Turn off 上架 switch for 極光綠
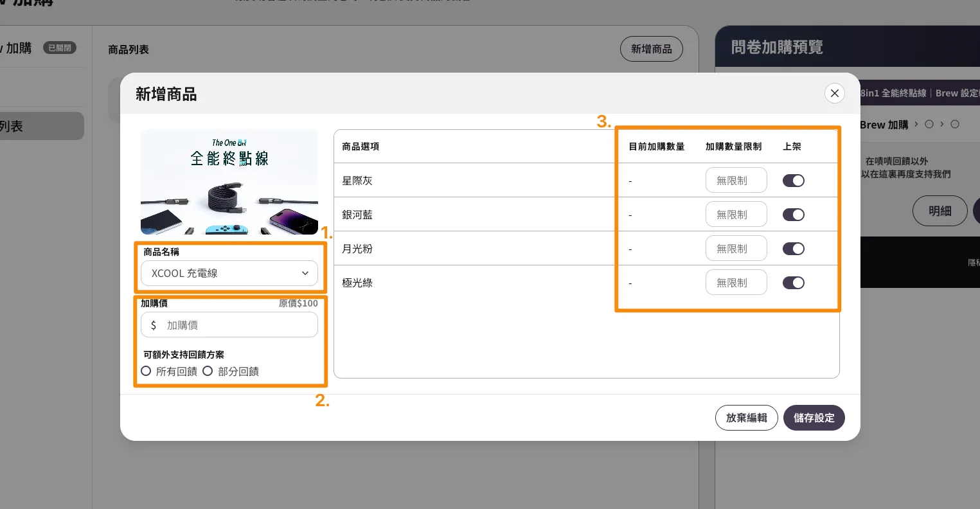Viewport: 980px width, 509px height. [x=793, y=283]
